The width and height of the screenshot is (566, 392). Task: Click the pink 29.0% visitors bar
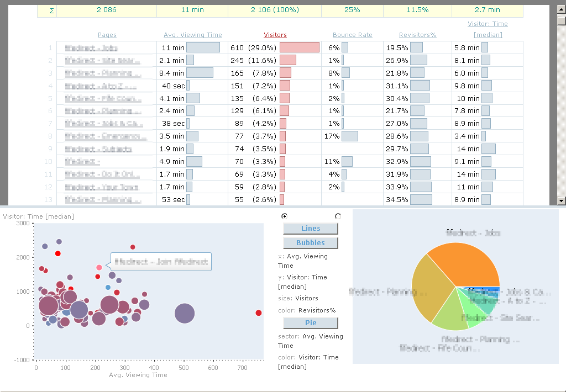pos(299,47)
